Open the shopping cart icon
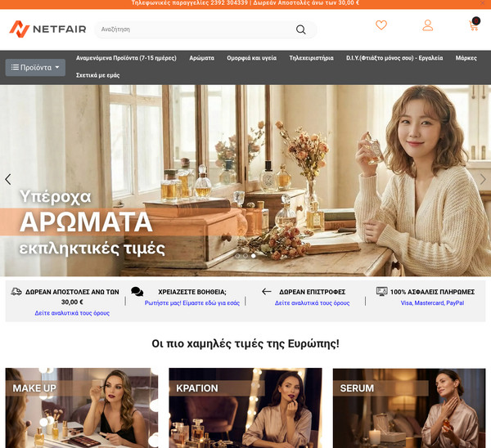 click(474, 25)
